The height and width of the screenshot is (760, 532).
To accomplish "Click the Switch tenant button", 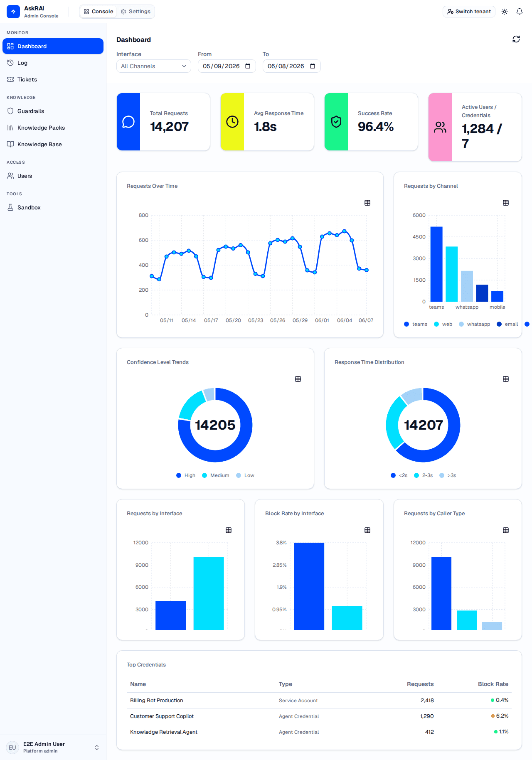I will click(x=469, y=12).
